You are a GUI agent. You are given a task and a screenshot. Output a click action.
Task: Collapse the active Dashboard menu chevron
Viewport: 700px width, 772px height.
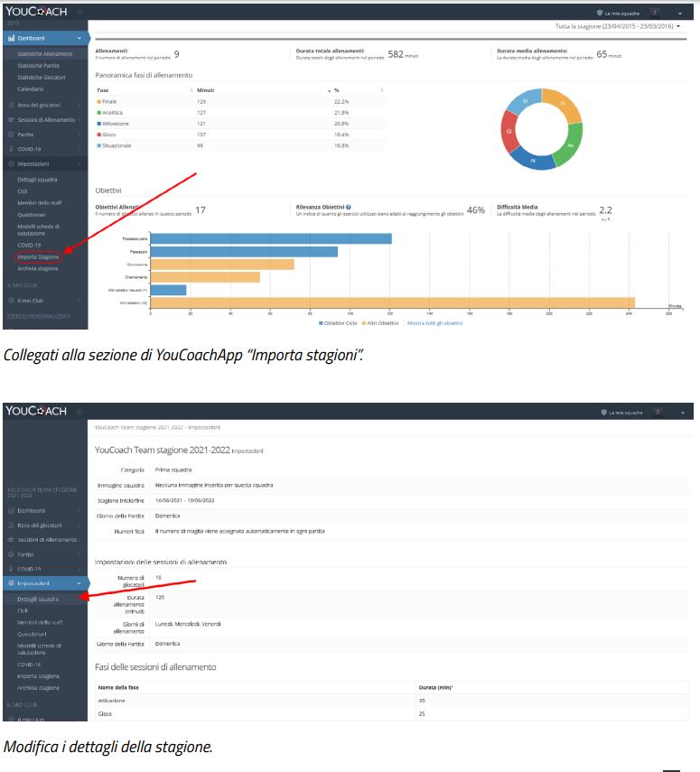[79, 38]
